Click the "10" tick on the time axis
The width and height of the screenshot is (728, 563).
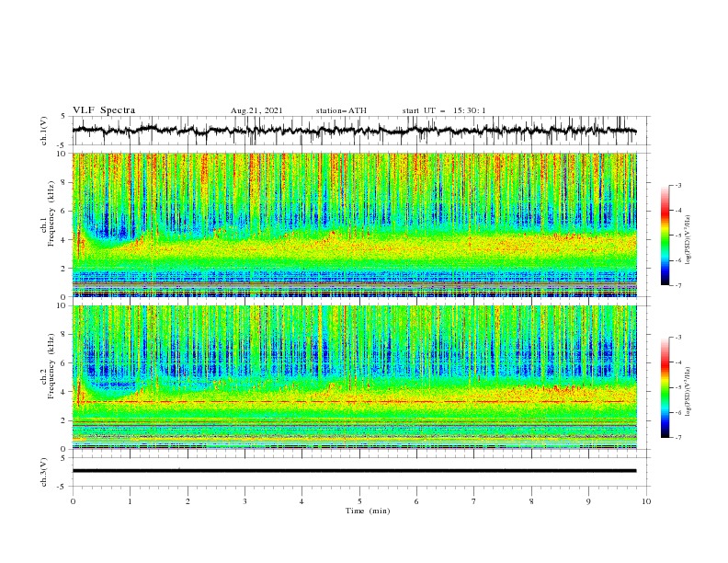[x=646, y=501]
